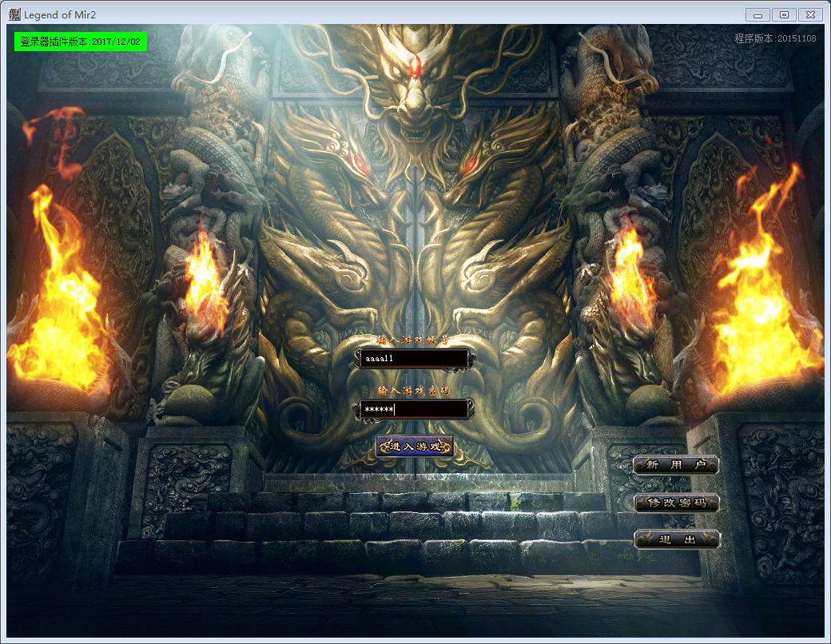Viewport: 831px width, 644px height.
Task: Close the Legend of Mir2 window
Action: (810, 15)
